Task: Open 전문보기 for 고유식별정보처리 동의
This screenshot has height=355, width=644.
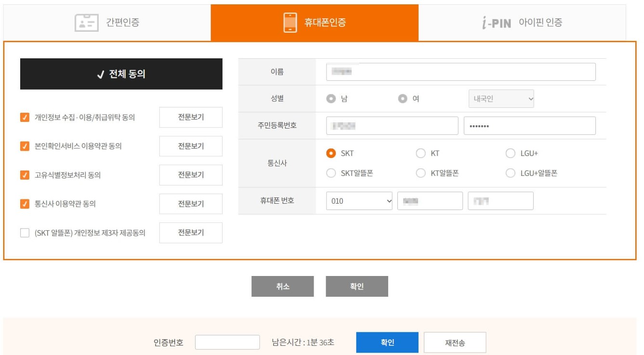Action: coord(191,175)
